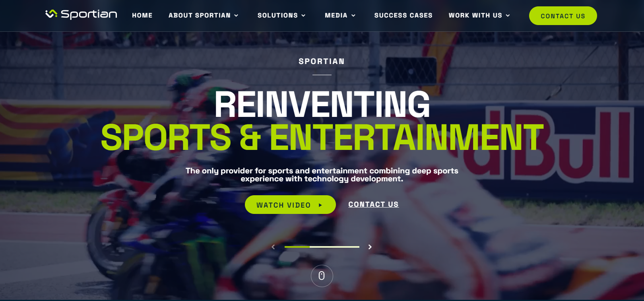The image size is (644, 301).
Task: Open Work With Us menu label
Action: click(475, 16)
